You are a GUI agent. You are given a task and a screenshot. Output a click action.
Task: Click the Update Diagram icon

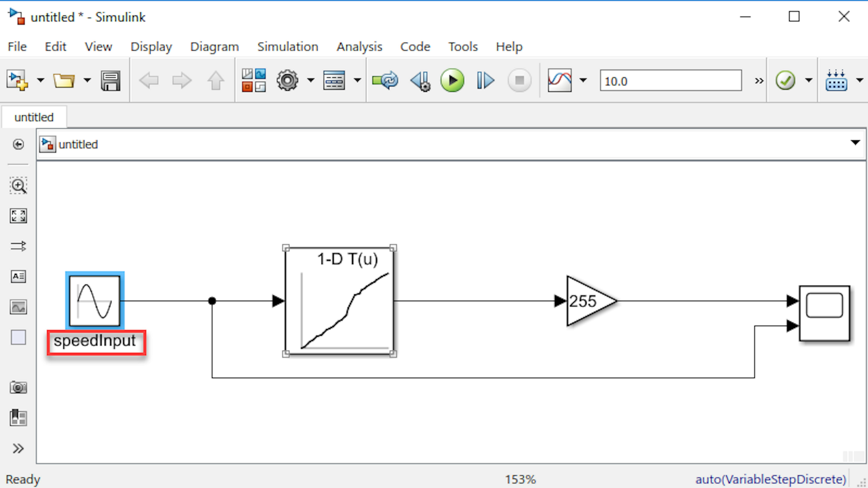point(385,81)
